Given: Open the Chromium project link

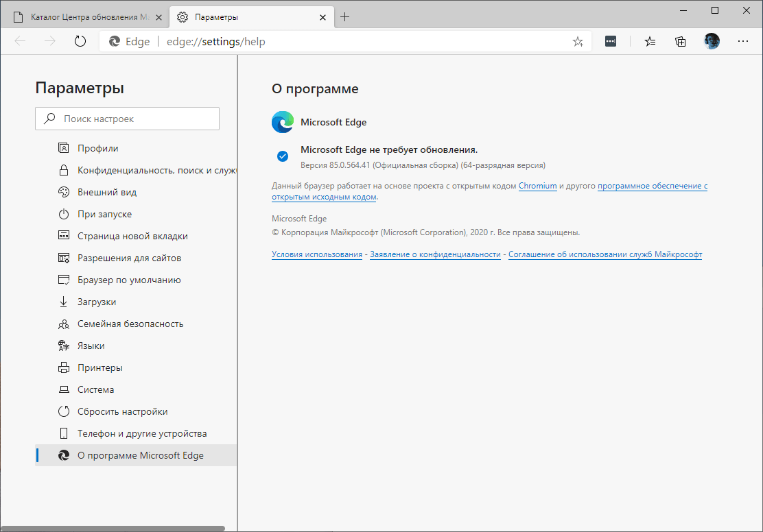Looking at the screenshot, I should tap(537, 185).
